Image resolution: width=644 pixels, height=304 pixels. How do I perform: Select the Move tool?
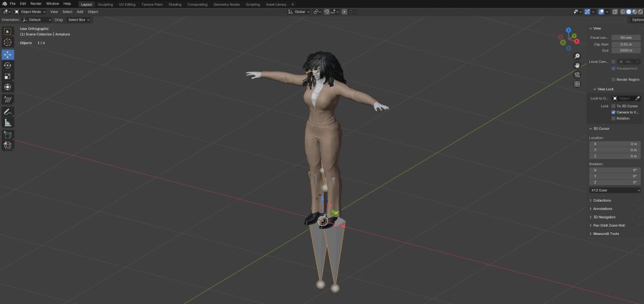tap(8, 55)
